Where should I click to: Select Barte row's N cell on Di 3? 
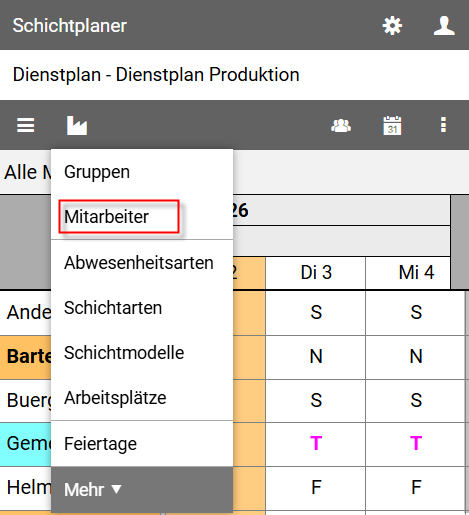[316, 357]
